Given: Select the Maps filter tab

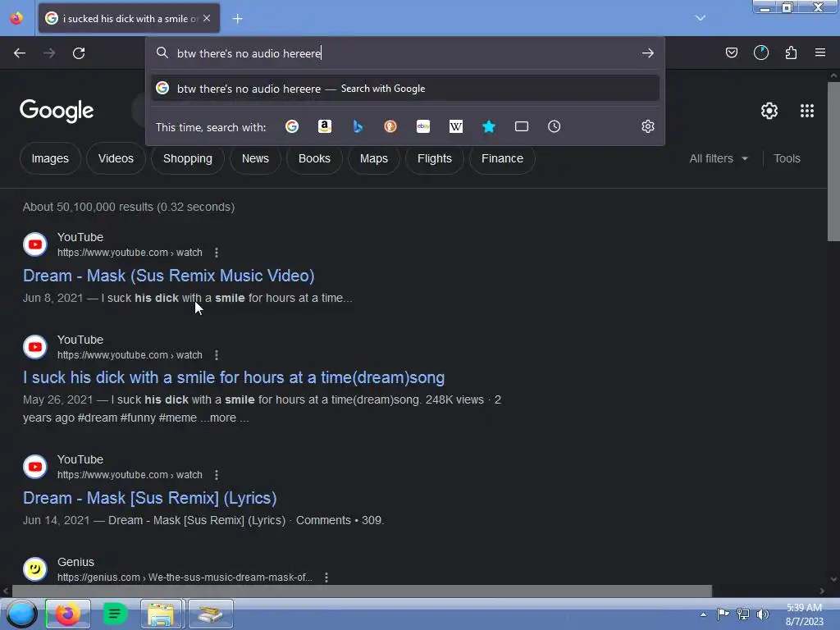Looking at the screenshot, I should [374, 158].
